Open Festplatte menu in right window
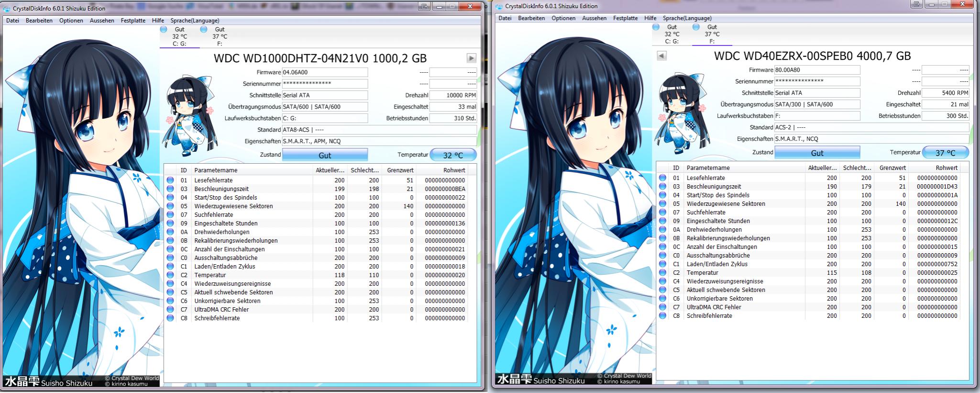This screenshot has height=393, width=980. (x=625, y=18)
